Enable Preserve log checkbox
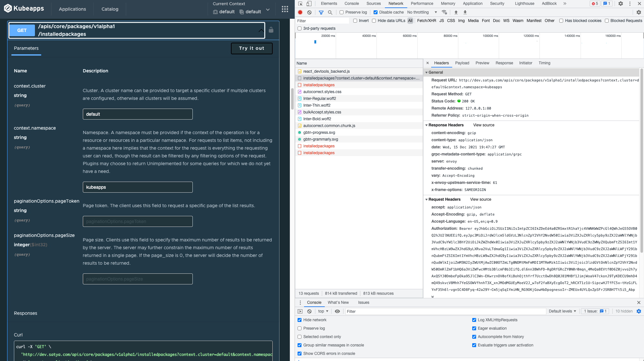Screen dimensions: 644x361 (341, 12)
